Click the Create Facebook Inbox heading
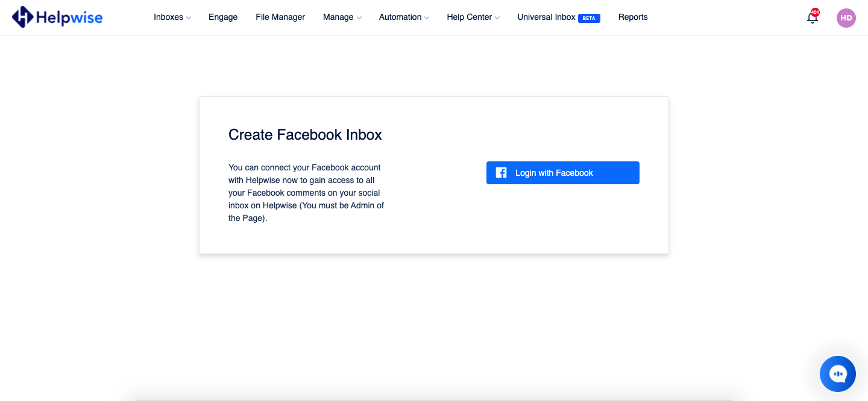Image resolution: width=868 pixels, height=401 pixels. (x=305, y=135)
